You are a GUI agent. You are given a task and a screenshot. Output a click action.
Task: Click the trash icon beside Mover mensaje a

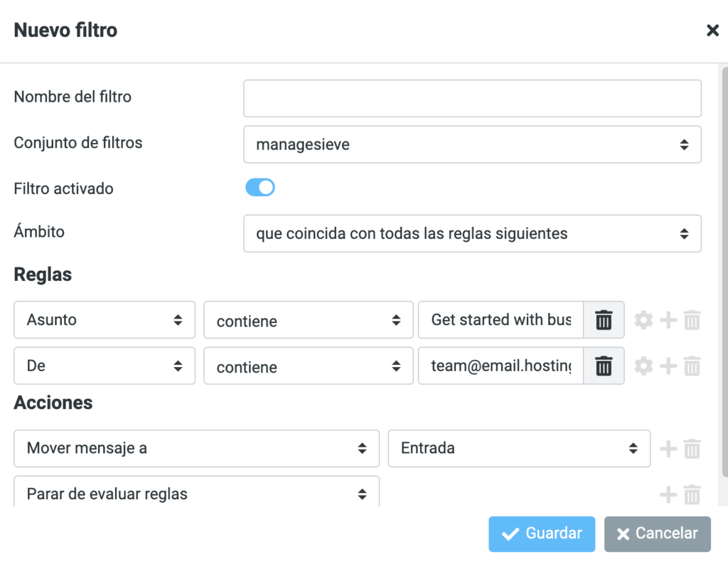[x=692, y=449]
